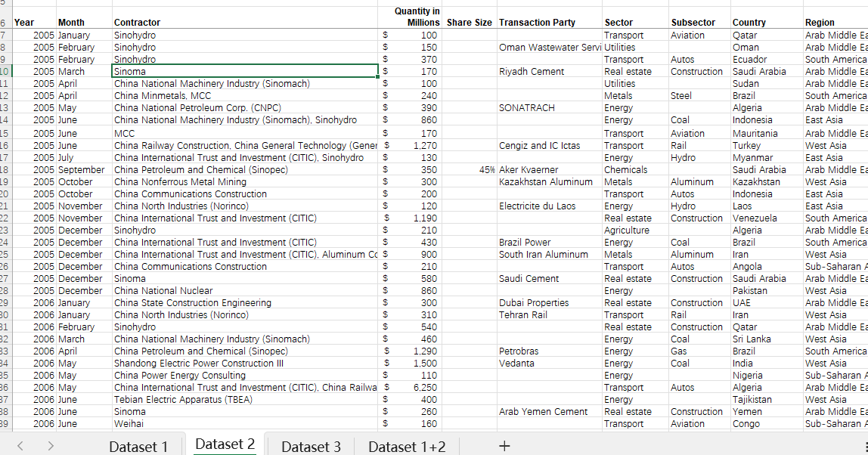Select row 36 header
868x455 pixels.
point(5,388)
